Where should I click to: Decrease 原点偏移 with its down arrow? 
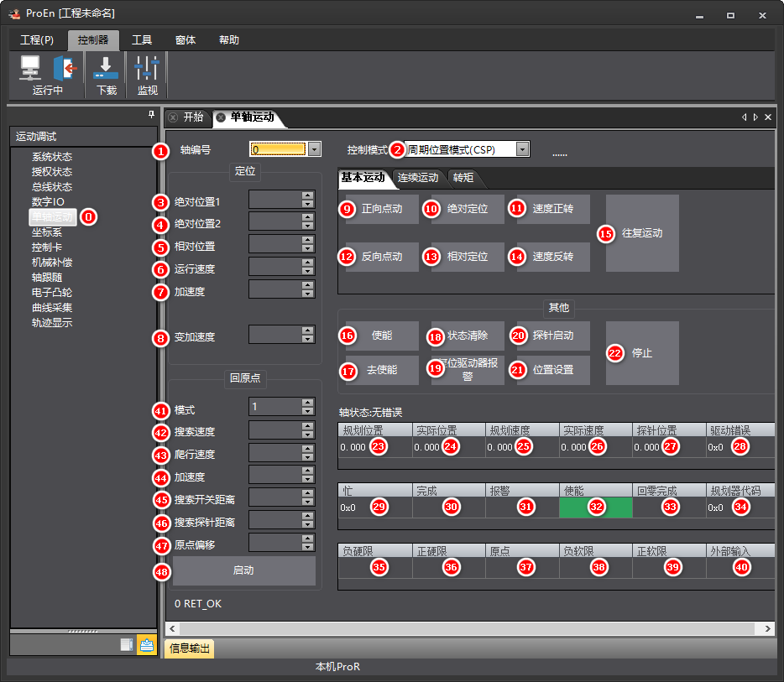[x=308, y=547]
